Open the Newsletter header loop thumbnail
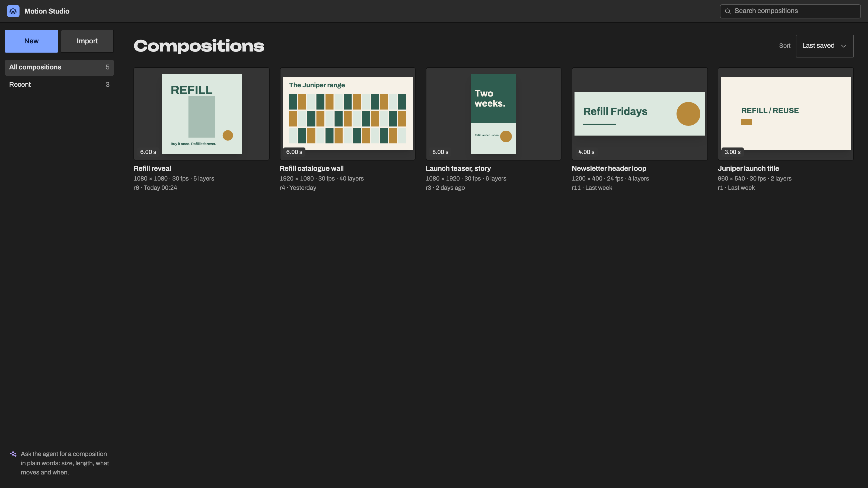Viewport: 868px width, 488px height. (x=640, y=114)
